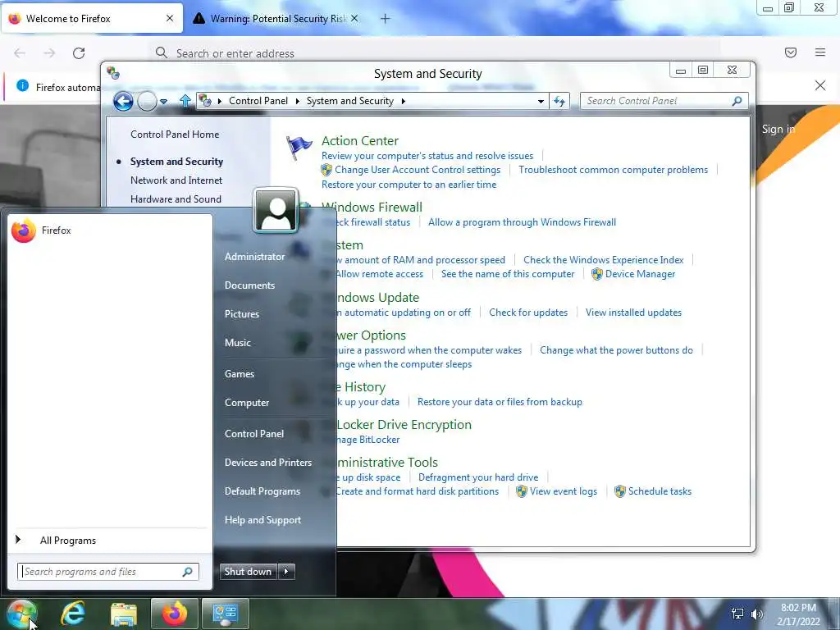This screenshot has height=630, width=840.
Task: Click the Windows Start orb button
Action: point(21,614)
